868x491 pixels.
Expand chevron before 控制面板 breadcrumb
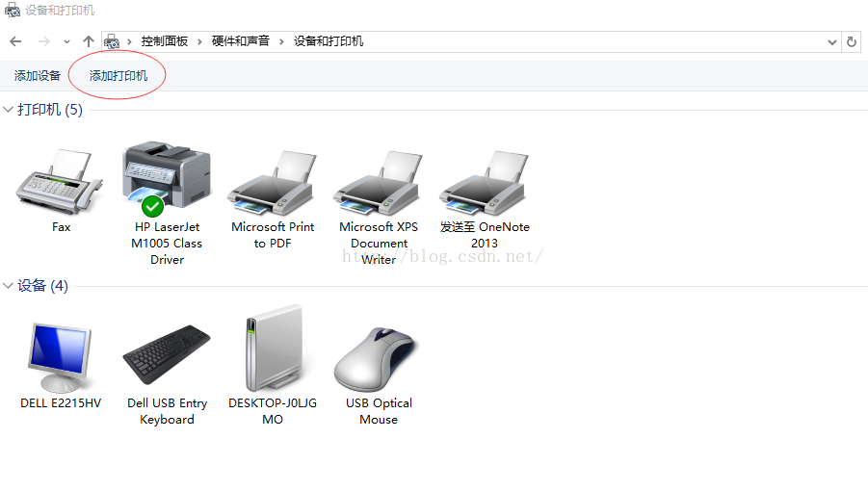tap(129, 41)
